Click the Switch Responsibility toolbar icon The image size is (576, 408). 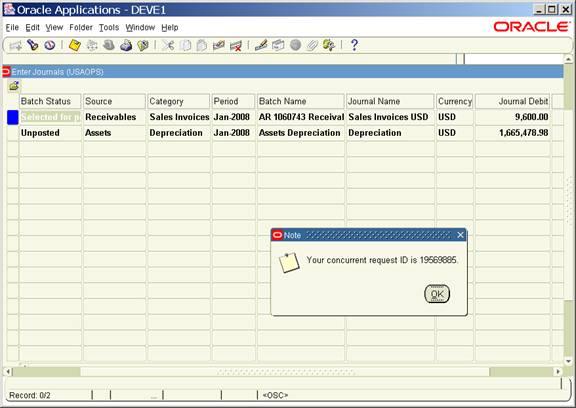point(109,45)
